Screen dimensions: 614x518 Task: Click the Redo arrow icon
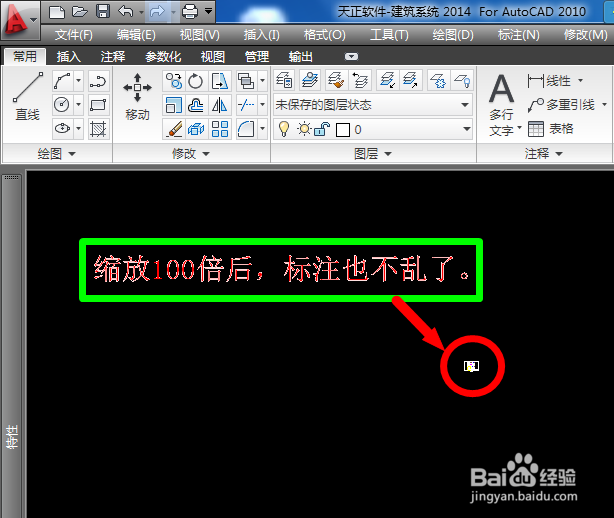pyautogui.click(x=157, y=12)
